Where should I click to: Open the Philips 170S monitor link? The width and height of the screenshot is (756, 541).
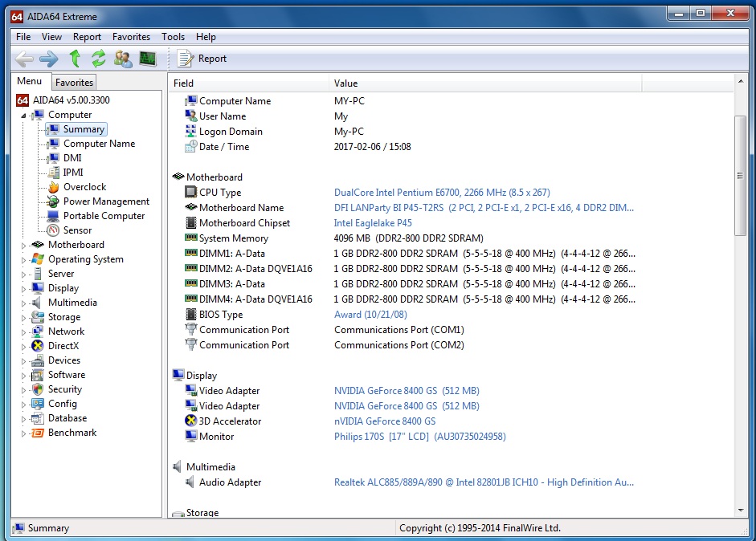coord(419,437)
